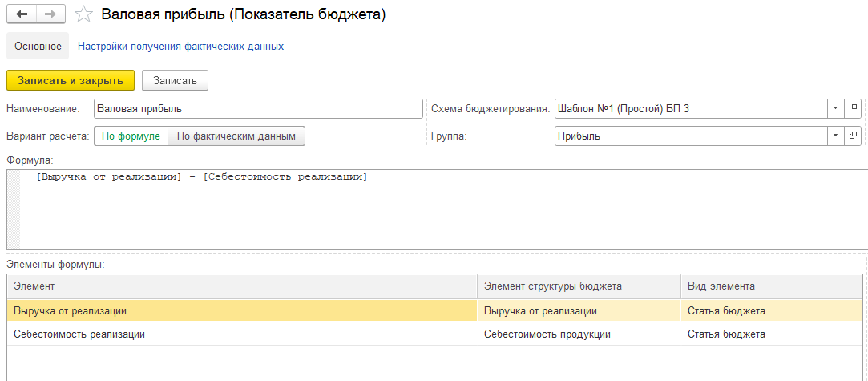Go forward with the right arrow button
This screenshot has height=381, width=868.
point(50,14)
